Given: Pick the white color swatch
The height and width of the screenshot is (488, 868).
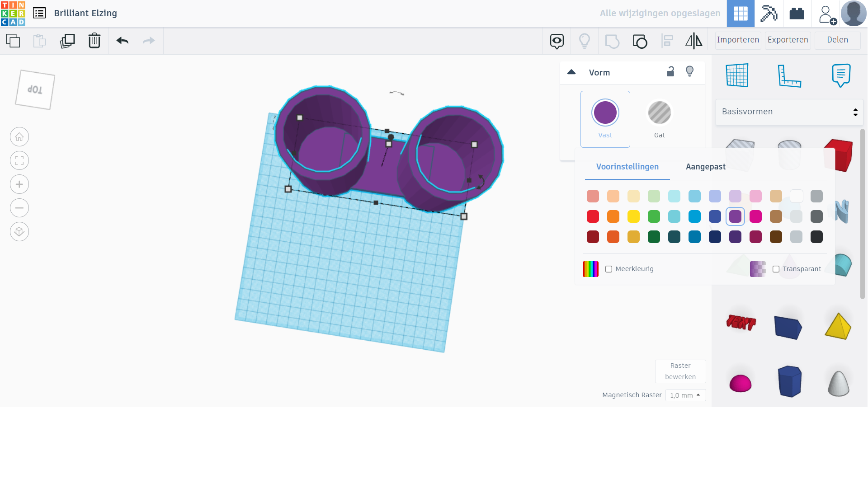Looking at the screenshot, I should 796,197.
